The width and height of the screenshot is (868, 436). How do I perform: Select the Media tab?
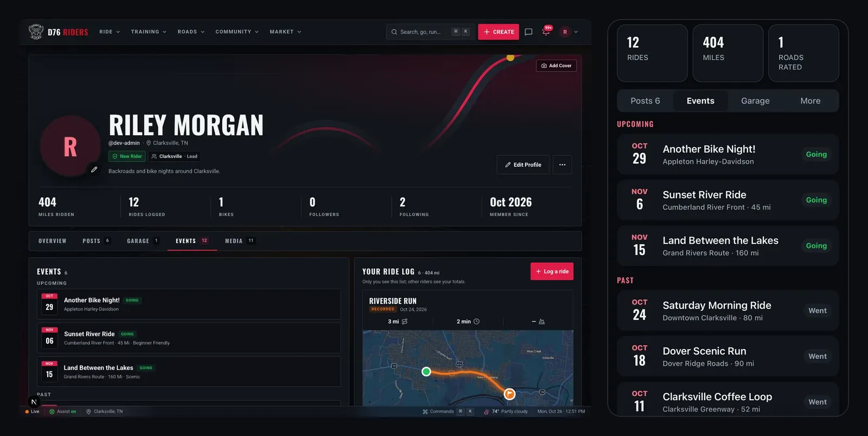coord(240,241)
